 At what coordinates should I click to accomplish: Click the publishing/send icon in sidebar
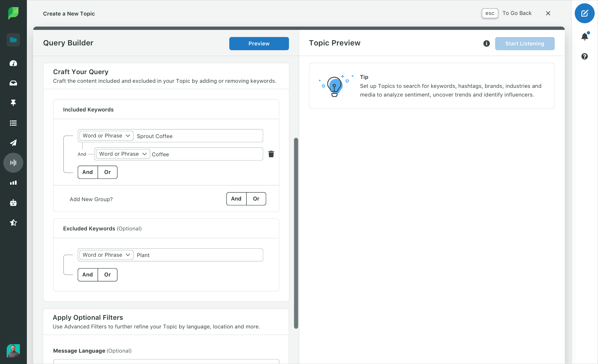[13, 143]
